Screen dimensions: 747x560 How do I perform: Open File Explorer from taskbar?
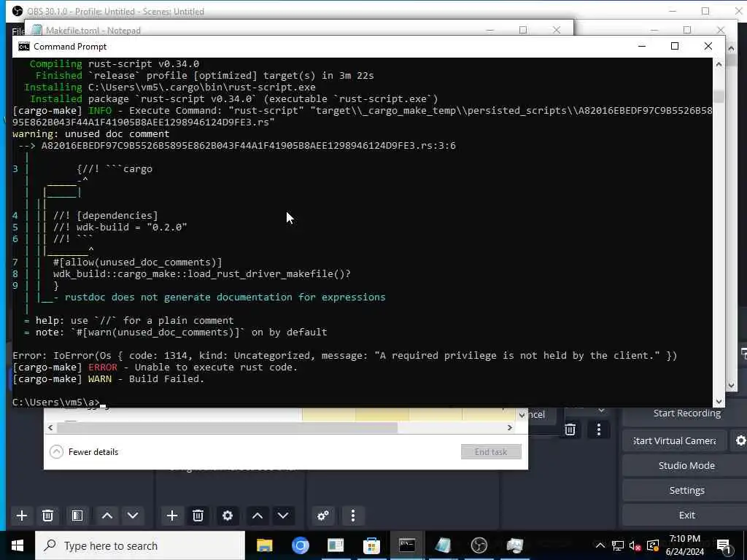[x=264, y=545]
